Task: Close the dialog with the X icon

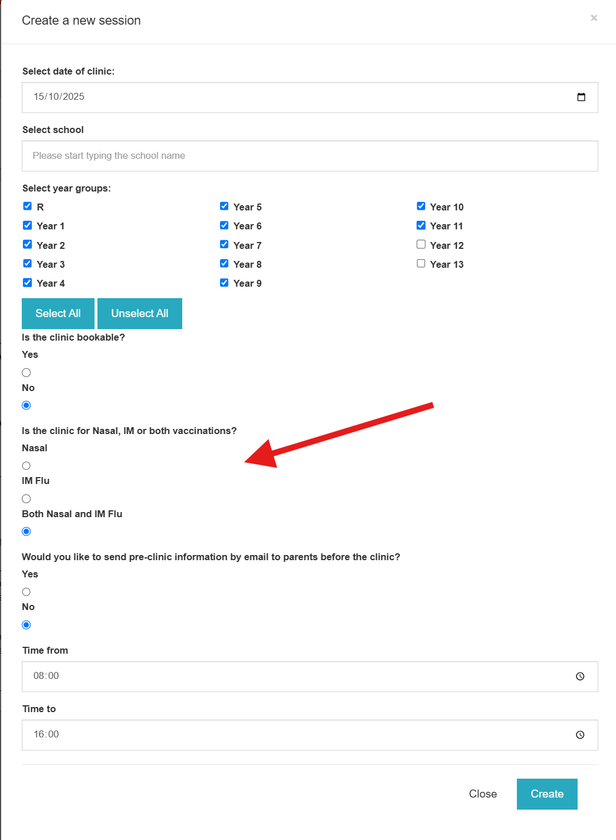Action: (594, 18)
